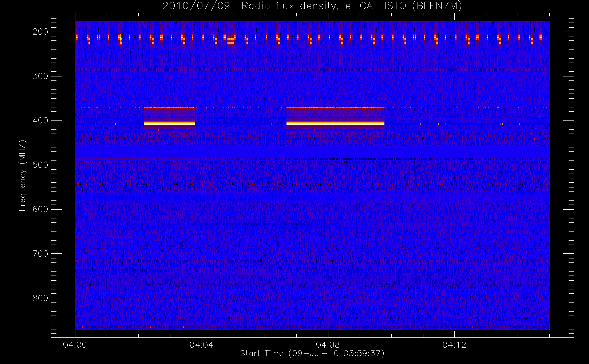
Task: Select the 'Frequency (MHz)' axis label
Action: [23, 175]
